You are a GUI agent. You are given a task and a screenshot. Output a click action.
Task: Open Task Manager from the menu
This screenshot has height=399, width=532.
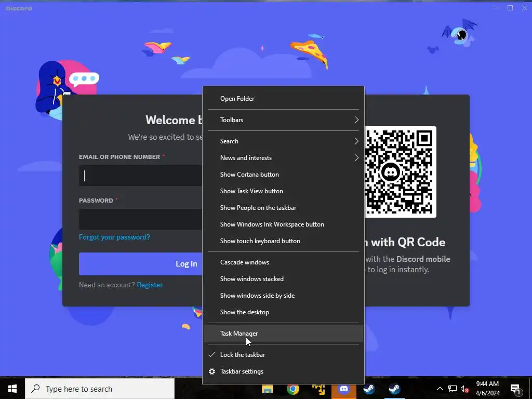(283, 334)
